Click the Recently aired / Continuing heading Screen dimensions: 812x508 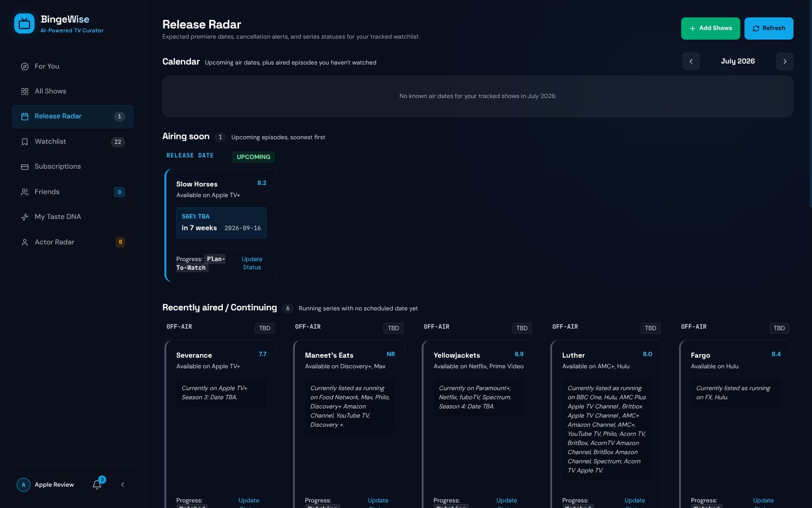coord(220,308)
